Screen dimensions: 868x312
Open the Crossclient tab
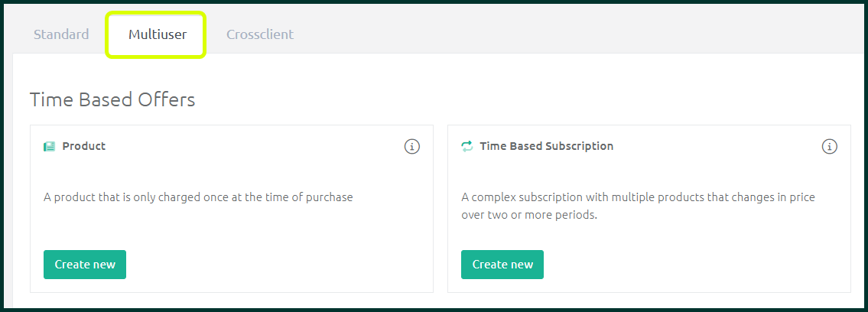[259, 34]
